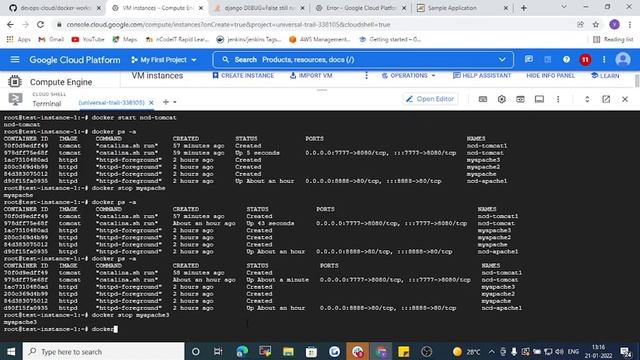Open Task View on the taskbar
This screenshot has width=640, height=360.
(x=218, y=351)
